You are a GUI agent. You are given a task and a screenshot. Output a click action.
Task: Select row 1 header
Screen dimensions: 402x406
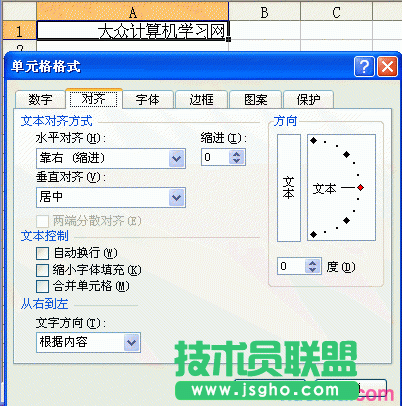click(19, 31)
